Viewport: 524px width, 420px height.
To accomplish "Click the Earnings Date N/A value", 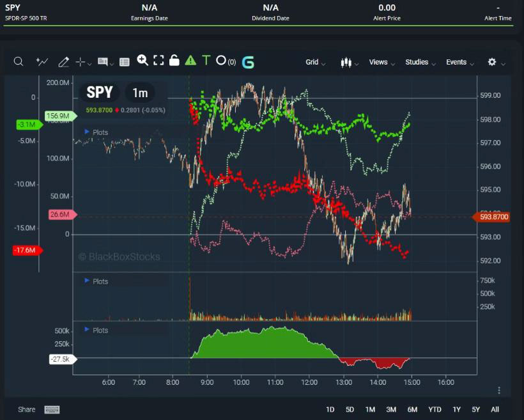I will [x=150, y=8].
